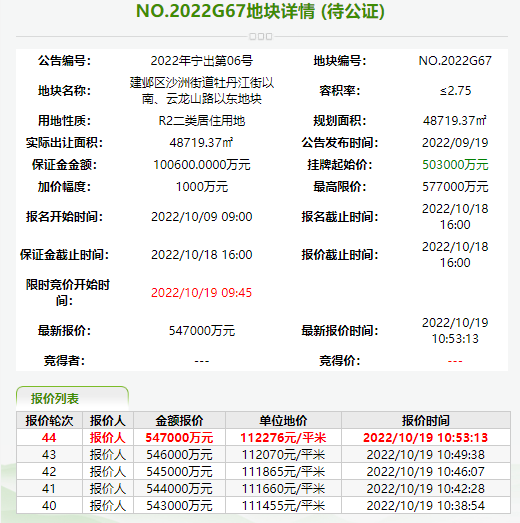Select bid round 44 row number
The height and width of the screenshot is (523, 520).
tap(49, 438)
